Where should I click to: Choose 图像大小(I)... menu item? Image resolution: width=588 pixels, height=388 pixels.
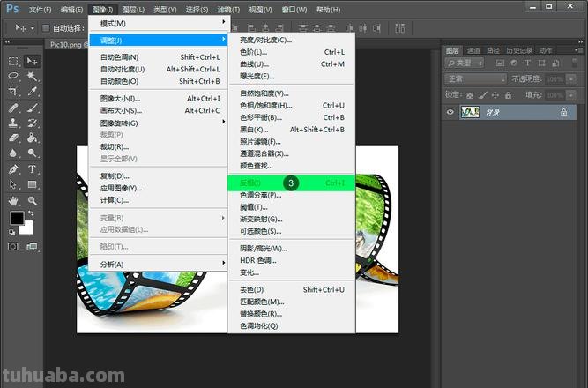pyautogui.click(x=158, y=98)
